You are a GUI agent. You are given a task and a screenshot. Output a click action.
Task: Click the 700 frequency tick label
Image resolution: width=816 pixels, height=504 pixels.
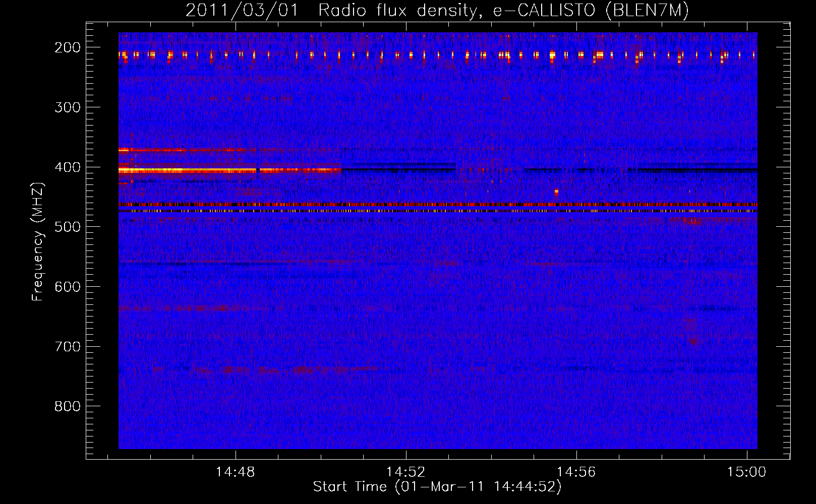coord(68,347)
